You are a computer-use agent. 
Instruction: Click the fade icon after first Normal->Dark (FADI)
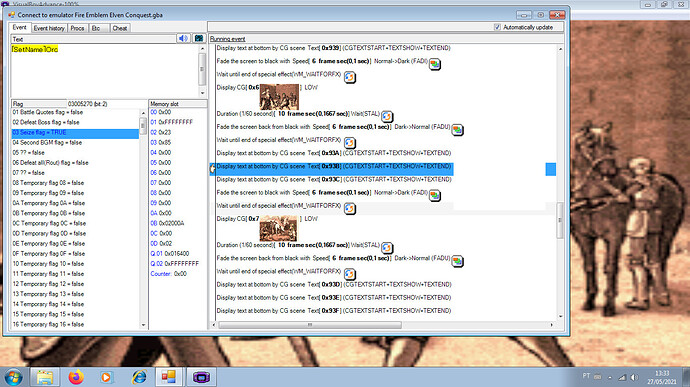pos(435,64)
